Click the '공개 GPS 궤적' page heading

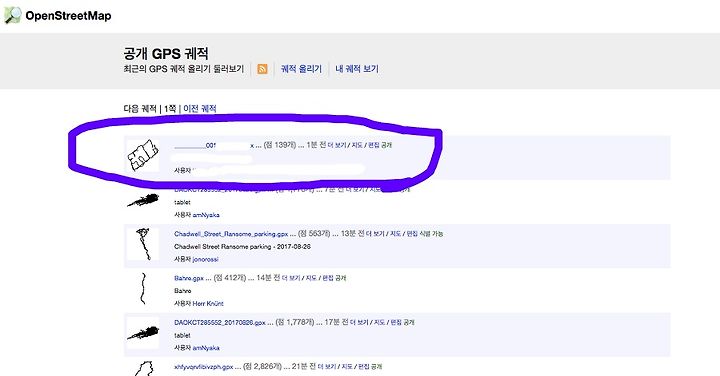166,54
